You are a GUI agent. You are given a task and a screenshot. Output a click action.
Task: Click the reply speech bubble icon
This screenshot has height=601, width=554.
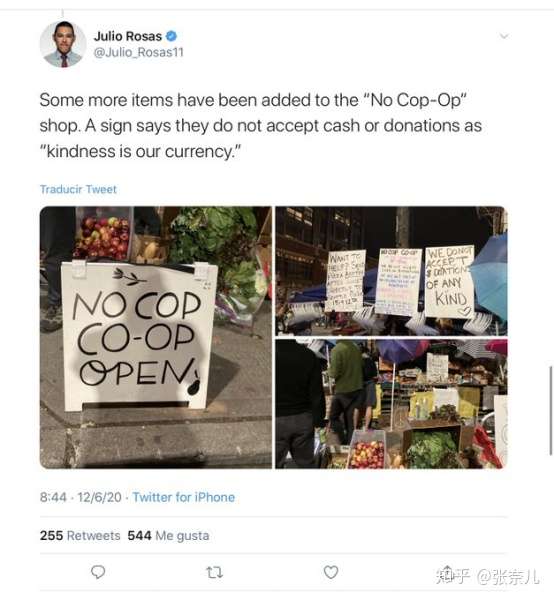98,572
